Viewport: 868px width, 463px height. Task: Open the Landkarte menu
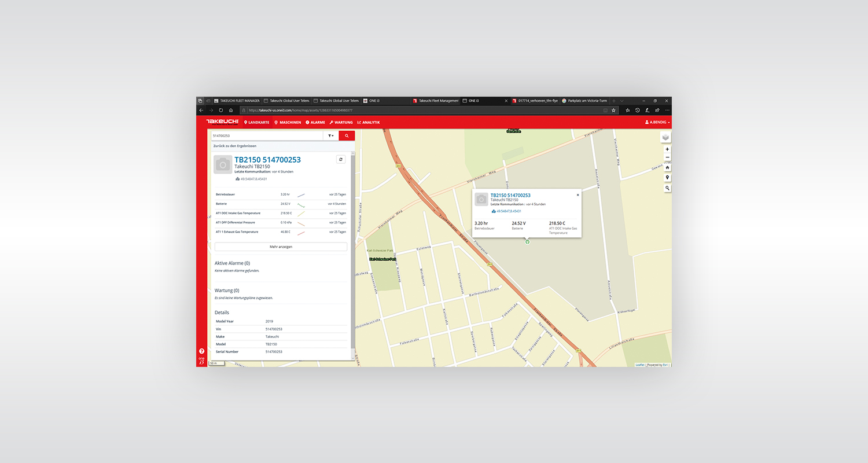[257, 122]
